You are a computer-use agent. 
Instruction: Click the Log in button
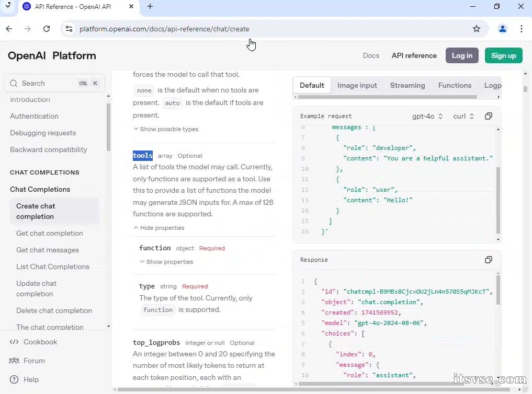pos(462,55)
